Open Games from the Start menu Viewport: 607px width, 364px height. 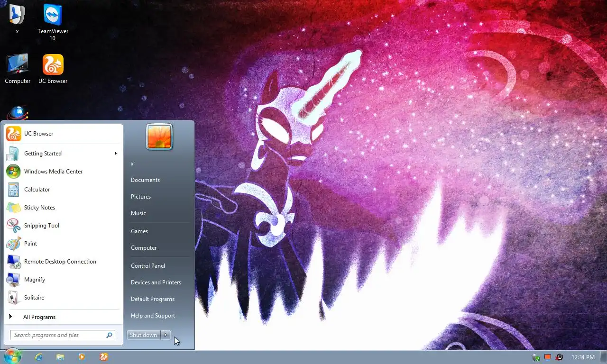coord(159,231)
